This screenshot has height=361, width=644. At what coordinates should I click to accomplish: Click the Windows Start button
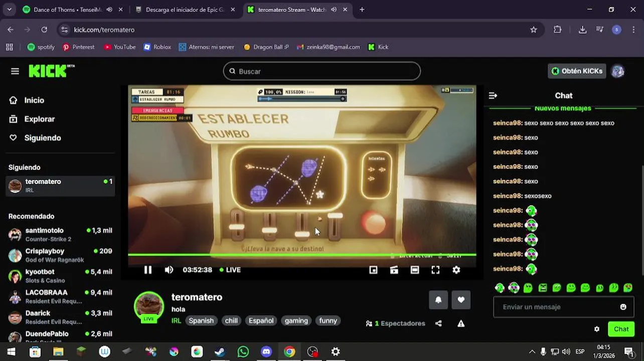pos(11,352)
